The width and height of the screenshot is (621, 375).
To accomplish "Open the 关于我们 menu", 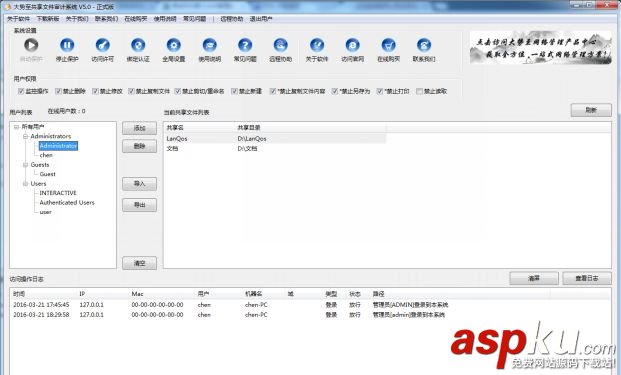I will point(77,19).
